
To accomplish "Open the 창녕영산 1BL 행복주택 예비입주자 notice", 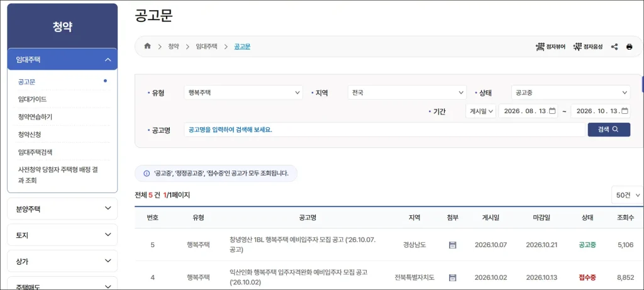I will tap(303, 245).
